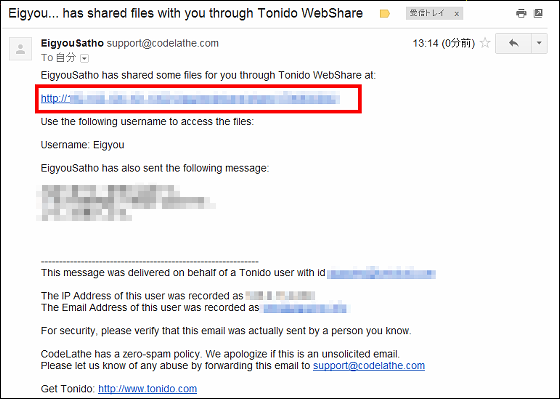The height and width of the screenshot is (399, 560).
Task: Expand recipient details arrow next to To
Action: pyautogui.click(x=84, y=58)
